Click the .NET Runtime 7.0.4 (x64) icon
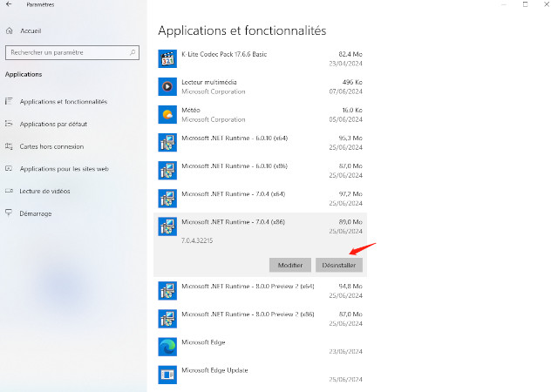Image resolution: width=551 pixels, height=392 pixels. pos(167,199)
